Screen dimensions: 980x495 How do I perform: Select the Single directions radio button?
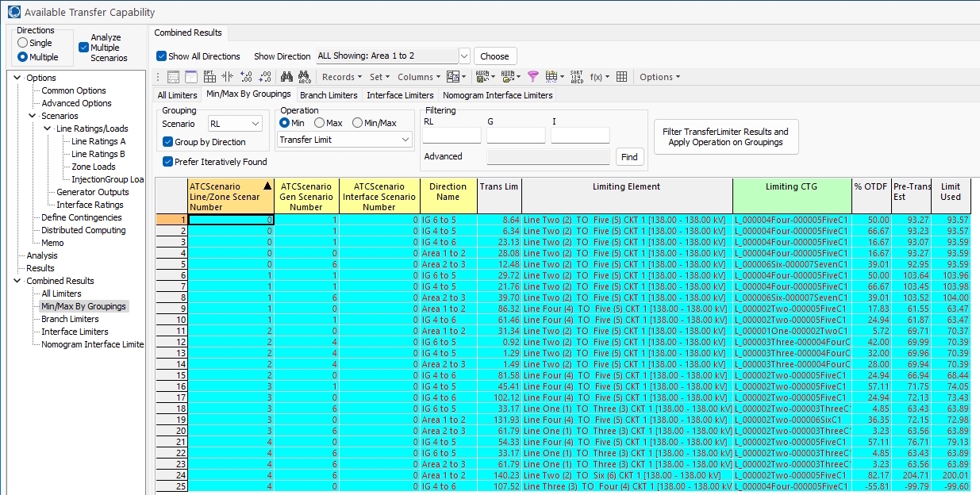pyautogui.click(x=23, y=43)
